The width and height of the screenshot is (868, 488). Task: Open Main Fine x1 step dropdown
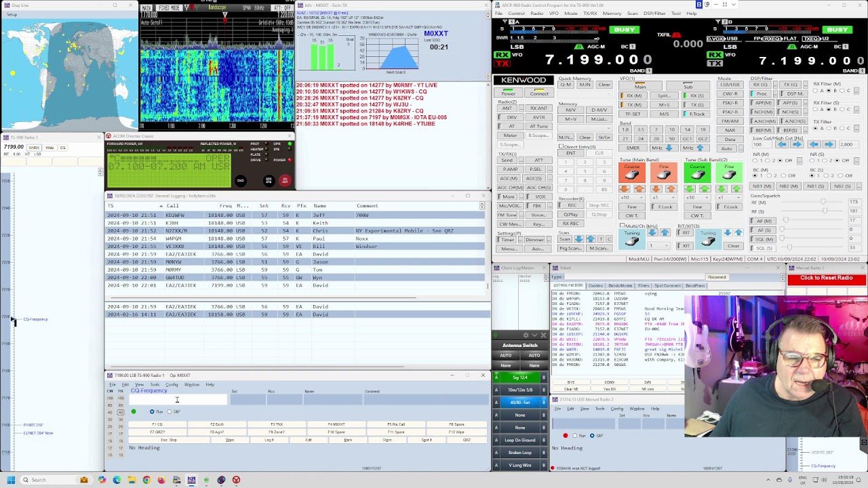(664, 198)
